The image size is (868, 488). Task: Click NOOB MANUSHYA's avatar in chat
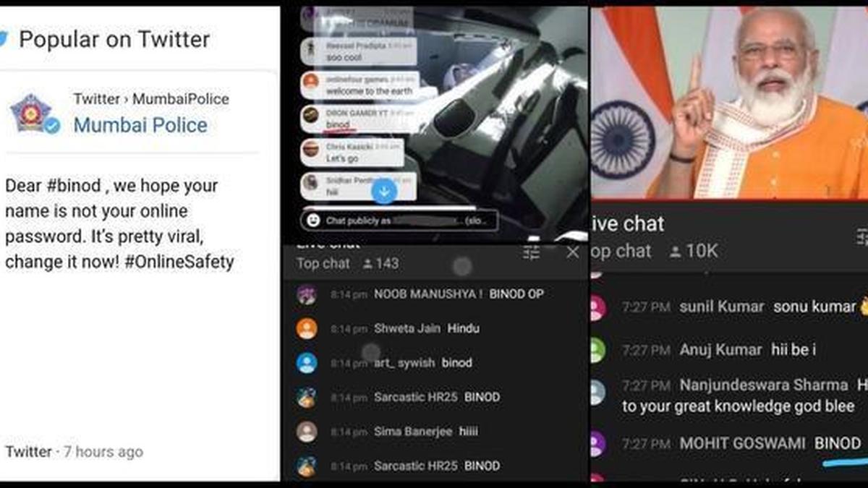[x=307, y=294]
